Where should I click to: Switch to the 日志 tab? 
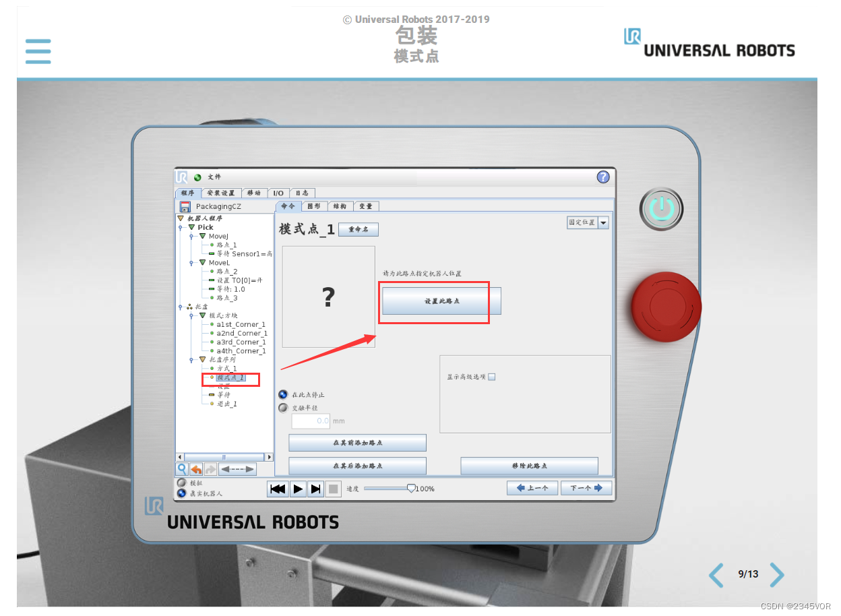302,193
